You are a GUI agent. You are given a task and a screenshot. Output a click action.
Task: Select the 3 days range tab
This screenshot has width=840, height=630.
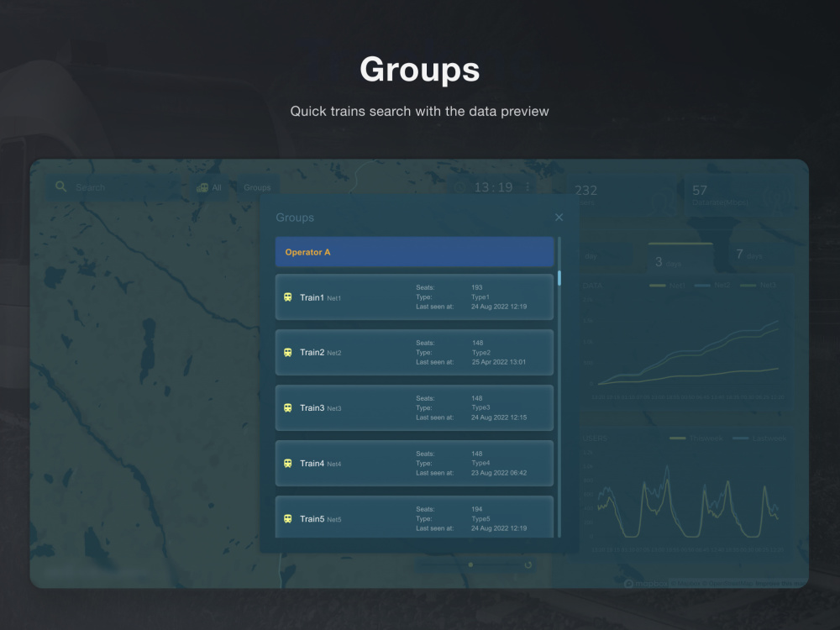coord(680,258)
